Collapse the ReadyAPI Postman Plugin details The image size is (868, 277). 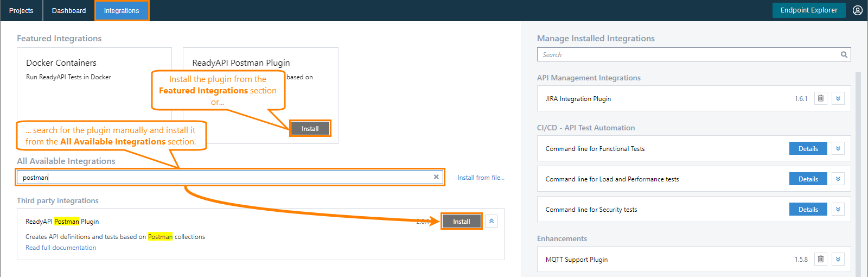pos(492,221)
